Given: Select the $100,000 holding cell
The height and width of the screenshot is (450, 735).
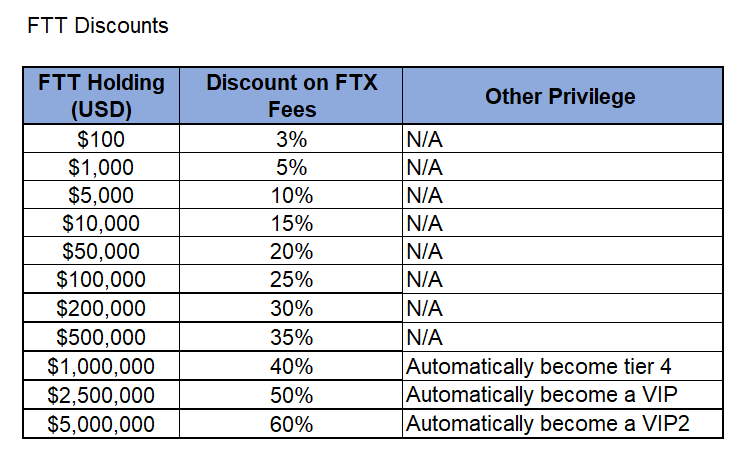Looking at the screenshot, I should pyautogui.click(x=101, y=279).
